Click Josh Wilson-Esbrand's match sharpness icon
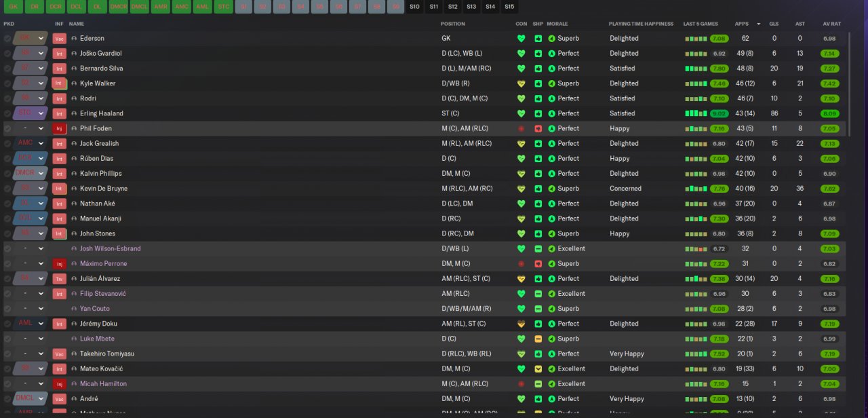The image size is (868, 418). coord(538,249)
